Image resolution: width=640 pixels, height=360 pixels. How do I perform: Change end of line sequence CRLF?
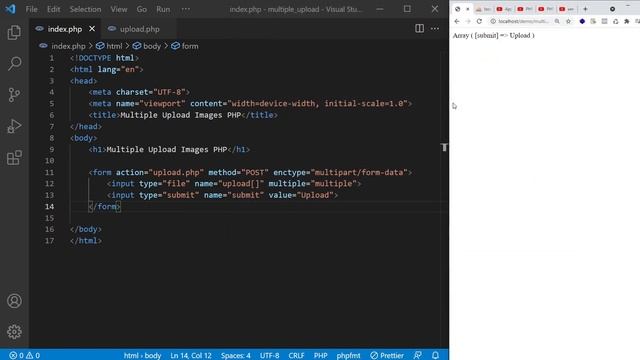(296, 355)
